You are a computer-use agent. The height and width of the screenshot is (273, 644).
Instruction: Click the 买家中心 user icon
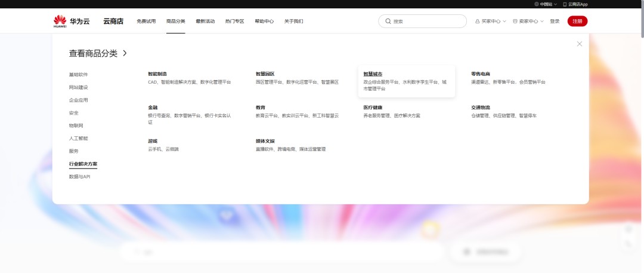click(x=477, y=22)
